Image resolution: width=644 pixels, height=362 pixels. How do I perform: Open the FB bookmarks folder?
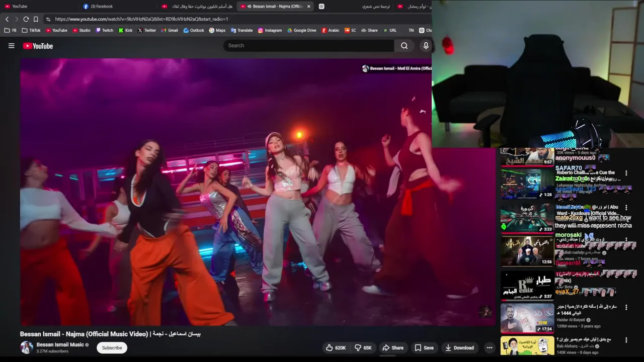(10, 30)
